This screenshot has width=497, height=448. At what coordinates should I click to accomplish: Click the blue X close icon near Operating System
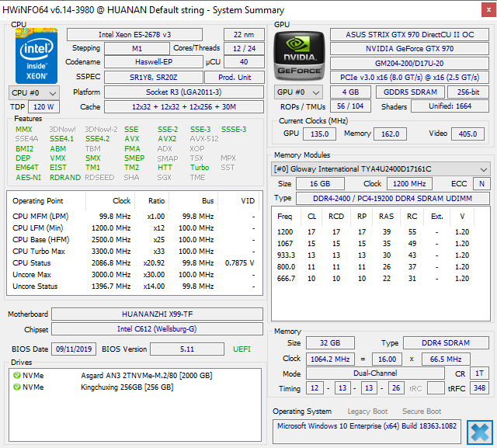click(x=480, y=432)
